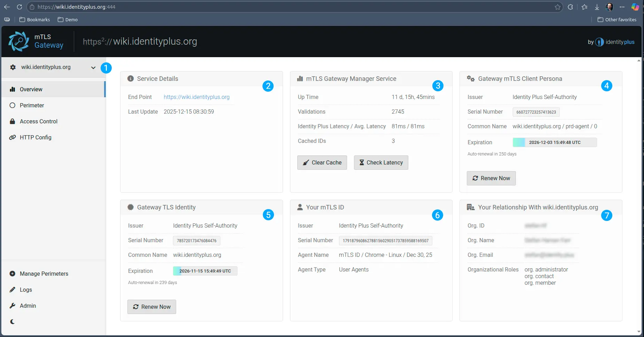Click the Access Control lock icon
Image resolution: width=644 pixels, height=337 pixels.
[x=13, y=122]
